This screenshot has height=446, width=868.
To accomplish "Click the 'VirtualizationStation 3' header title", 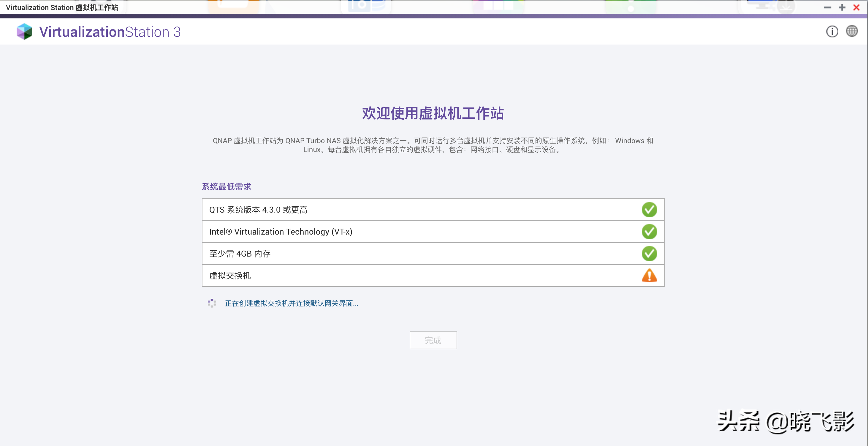I will 110,32.
